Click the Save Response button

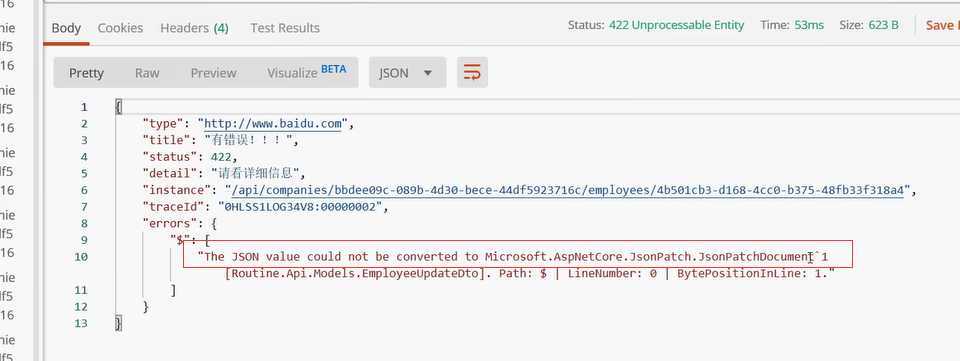tap(942, 25)
